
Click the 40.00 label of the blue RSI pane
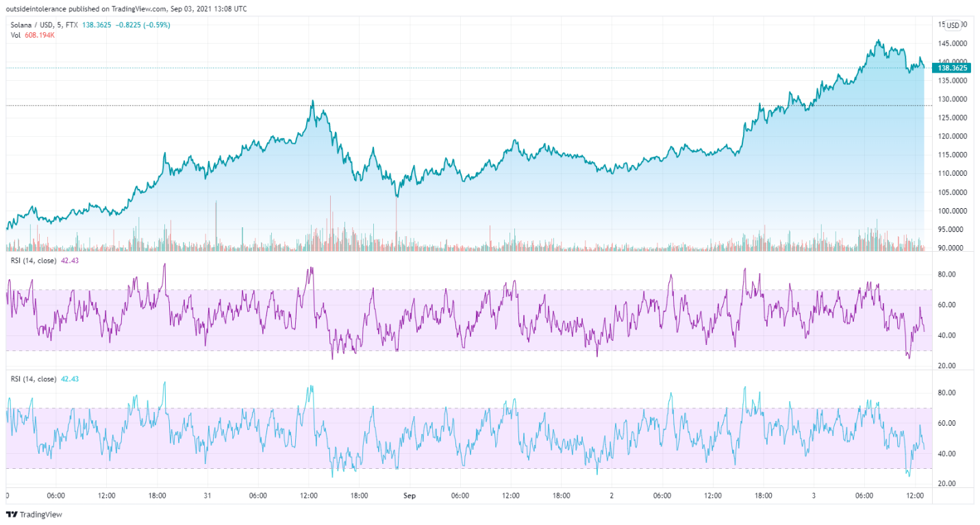pyautogui.click(x=946, y=454)
